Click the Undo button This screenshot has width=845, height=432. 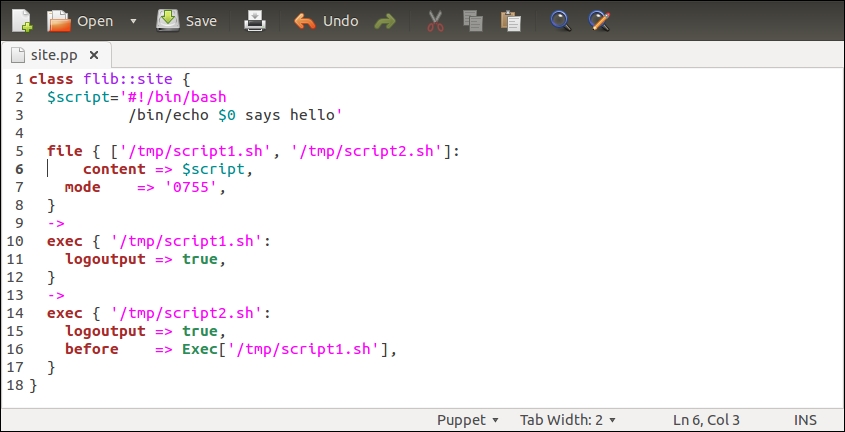tap(327, 21)
